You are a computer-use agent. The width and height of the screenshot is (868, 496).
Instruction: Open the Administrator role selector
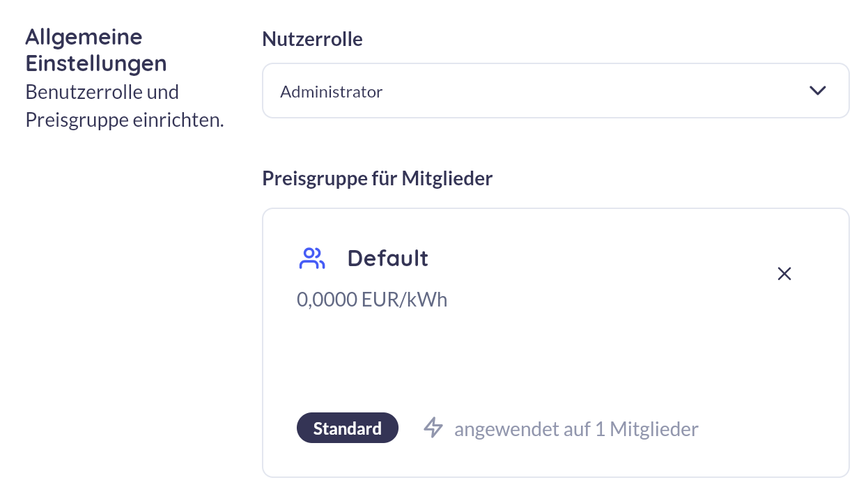coord(555,91)
